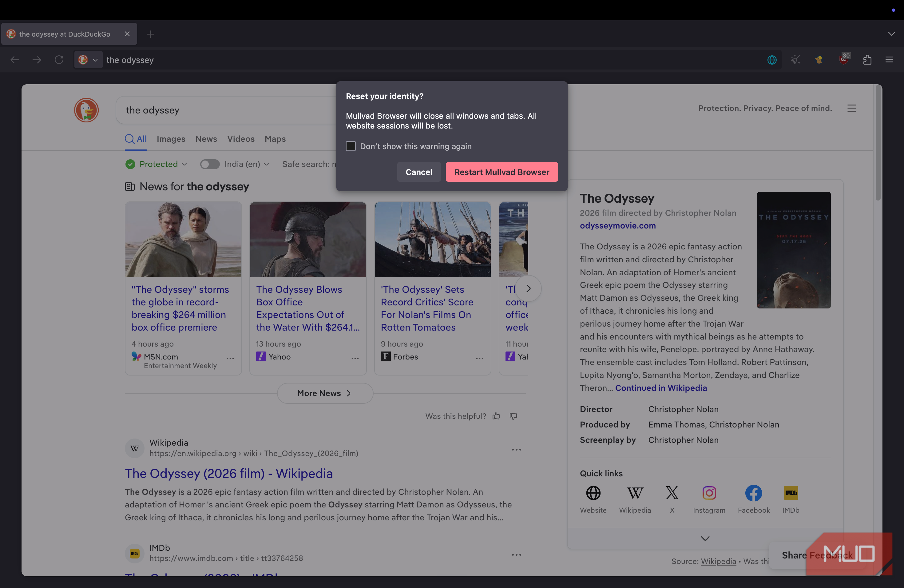Click the IMDb result favicon
The image size is (904, 588).
tap(135, 554)
